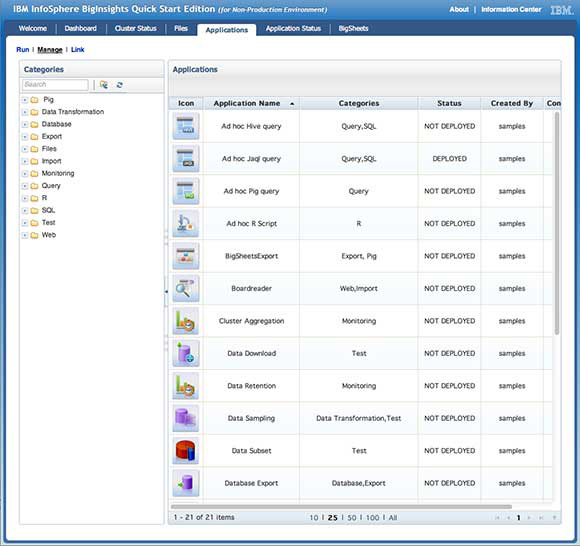Click the Ad hoc Jaql query icon

coord(186,159)
